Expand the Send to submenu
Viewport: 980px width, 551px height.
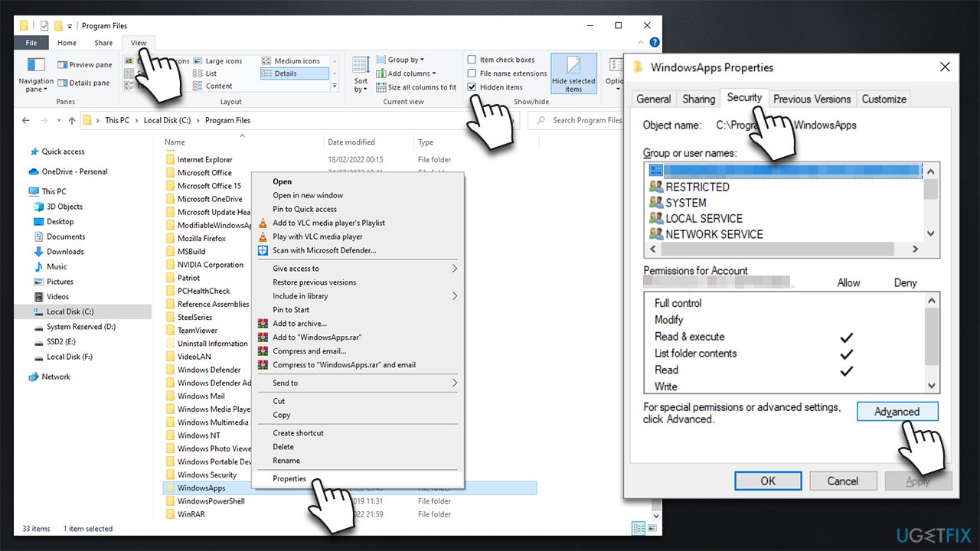tap(285, 383)
